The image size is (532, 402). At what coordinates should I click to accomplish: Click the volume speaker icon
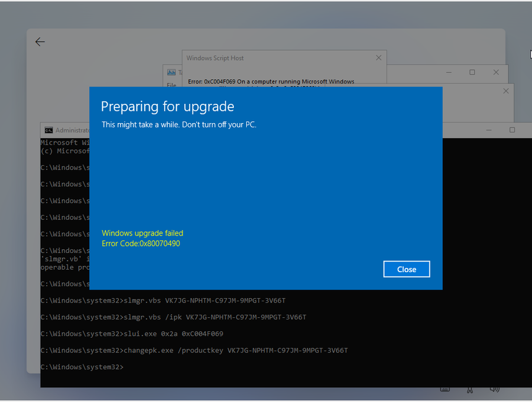tap(494, 390)
